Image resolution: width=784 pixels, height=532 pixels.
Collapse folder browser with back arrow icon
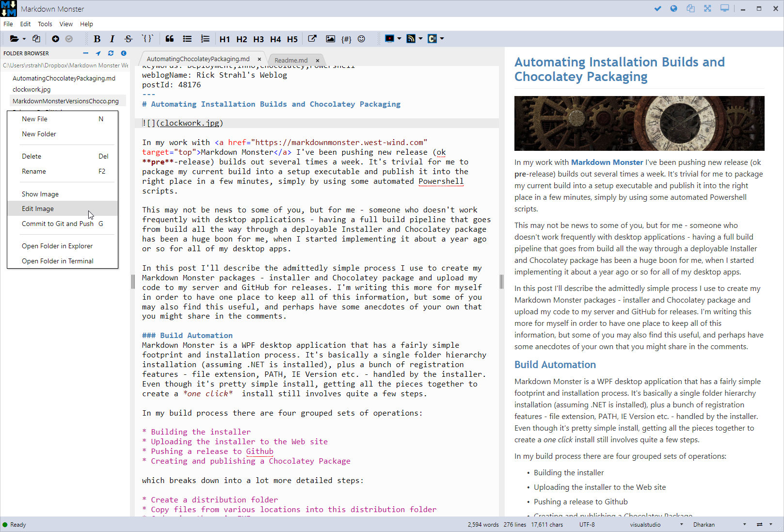pos(124,53)
